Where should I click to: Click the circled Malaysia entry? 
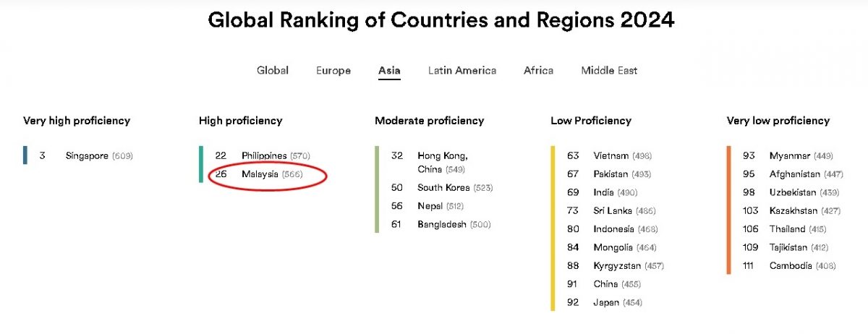[260, 174]
